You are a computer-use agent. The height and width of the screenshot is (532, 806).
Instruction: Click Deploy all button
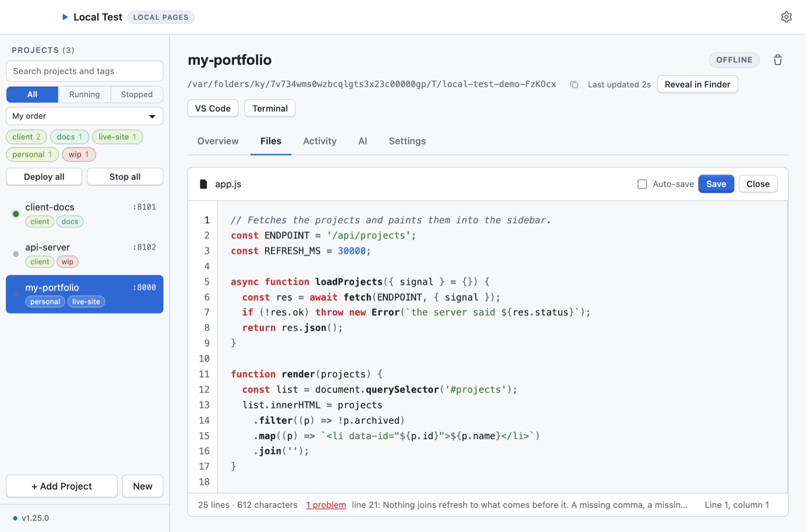[x=44, y=177]
